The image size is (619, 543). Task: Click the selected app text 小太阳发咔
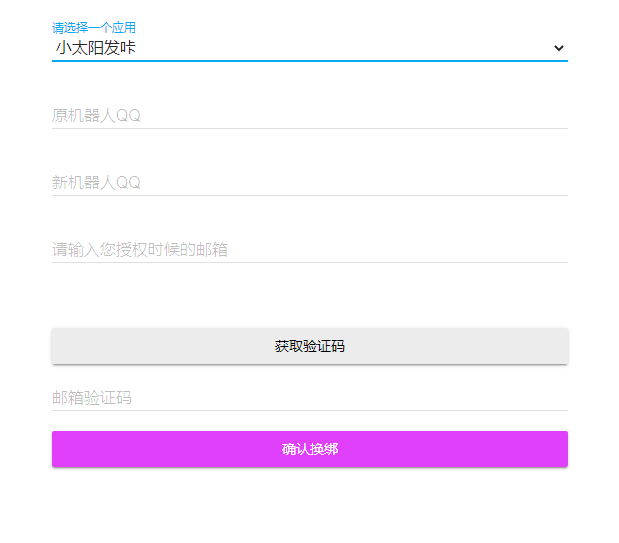96,47
